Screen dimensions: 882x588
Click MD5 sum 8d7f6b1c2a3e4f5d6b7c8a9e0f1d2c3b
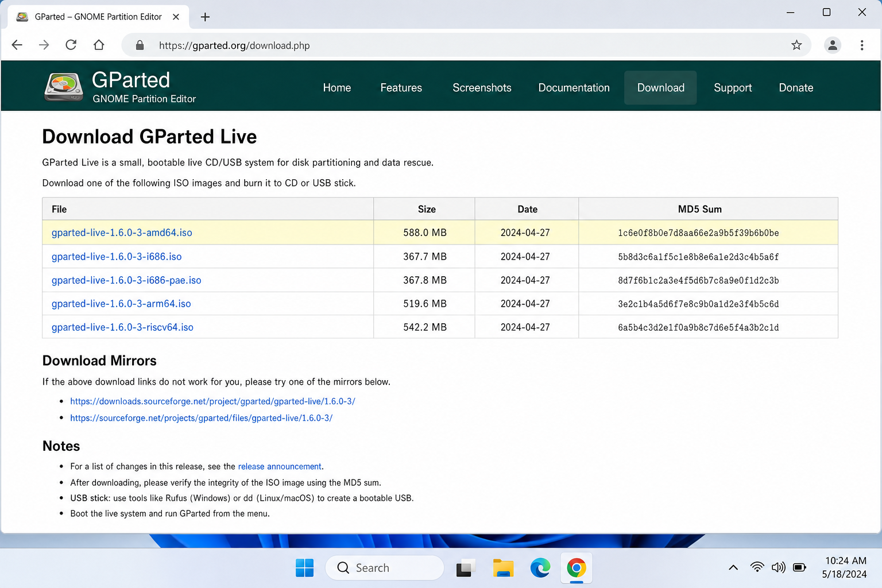pyautogui.click(x=698, y=280)
